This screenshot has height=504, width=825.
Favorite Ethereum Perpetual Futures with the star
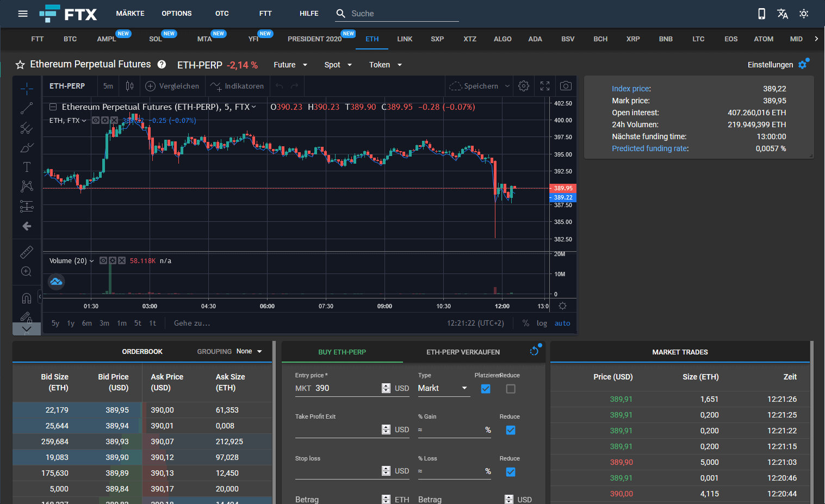click(20, 65)
